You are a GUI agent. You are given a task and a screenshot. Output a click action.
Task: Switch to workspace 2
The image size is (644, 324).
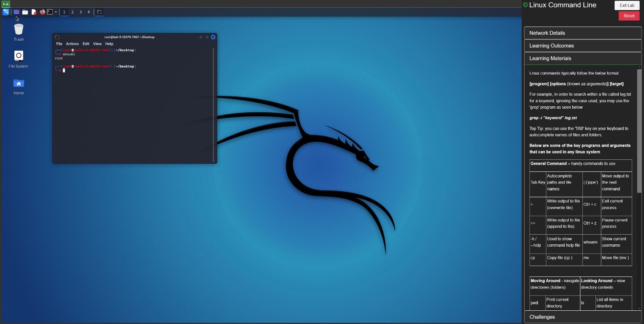tap(72, 12)
